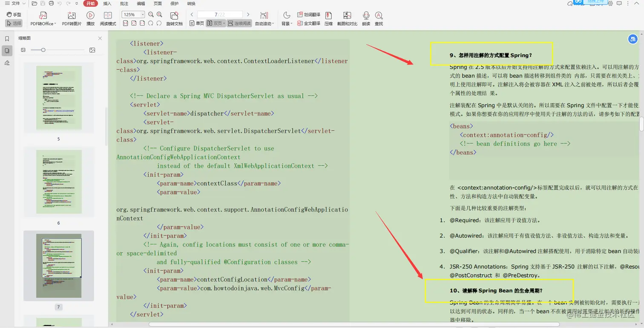Image resolution: width=644 pixels, height=328 pixels.
Task: Enter 阅读模式 reading mode
Action: (x=108, y=19)
